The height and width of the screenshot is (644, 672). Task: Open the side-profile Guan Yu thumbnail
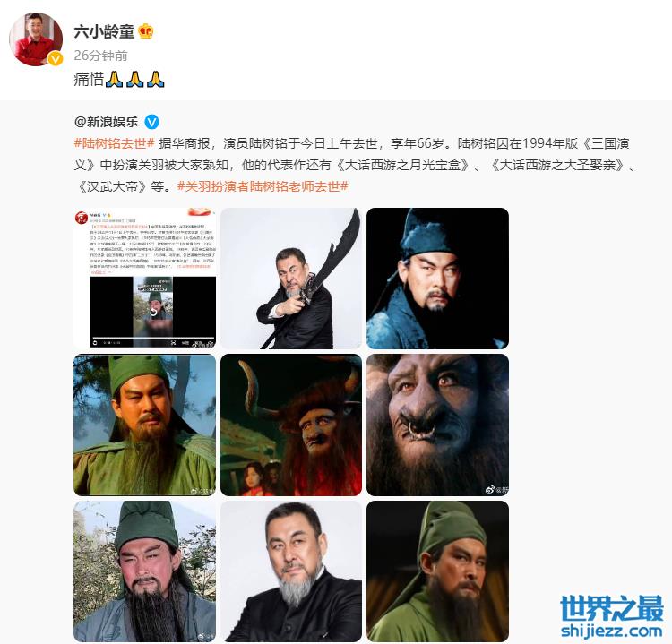(x=437, y=571)
